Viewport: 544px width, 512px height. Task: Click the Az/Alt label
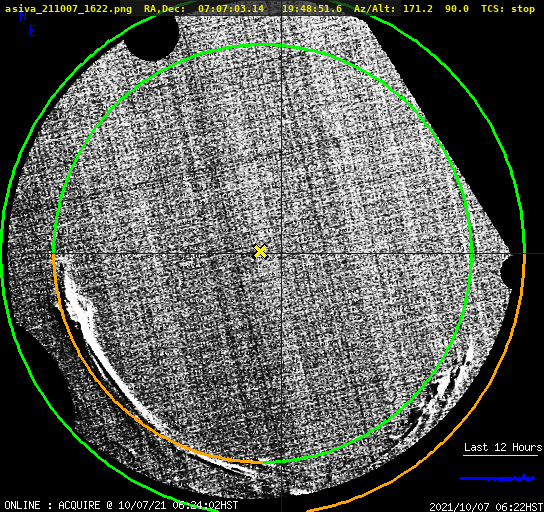point(374,8)
